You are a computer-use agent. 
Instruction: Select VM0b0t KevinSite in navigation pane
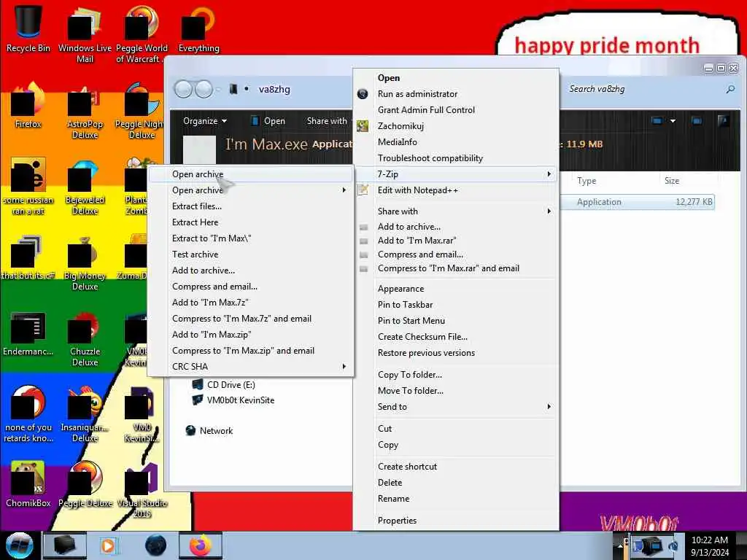click(x=233, y=400)
